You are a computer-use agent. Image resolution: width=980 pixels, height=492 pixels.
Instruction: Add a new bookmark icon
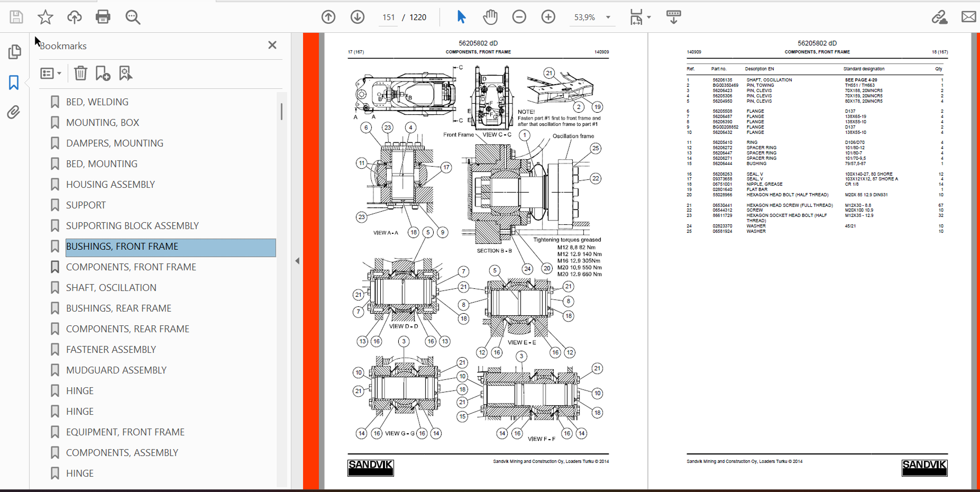tap(103, 73)
